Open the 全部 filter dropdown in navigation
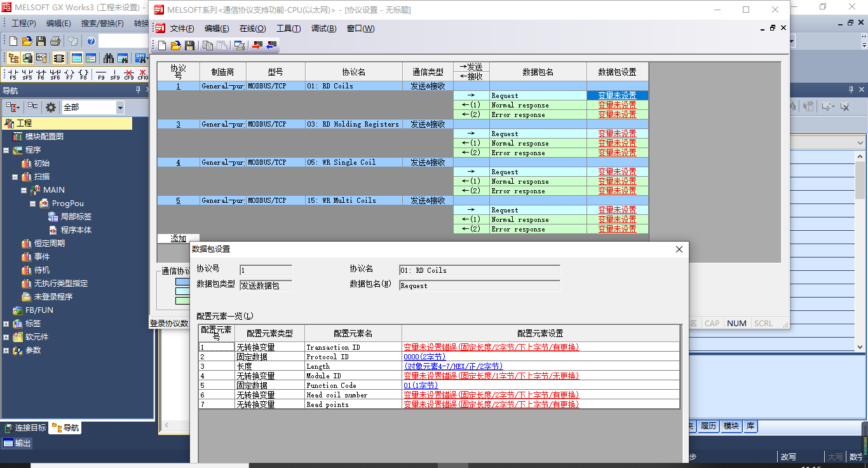 pyautogui.click(x=119, y=107)
